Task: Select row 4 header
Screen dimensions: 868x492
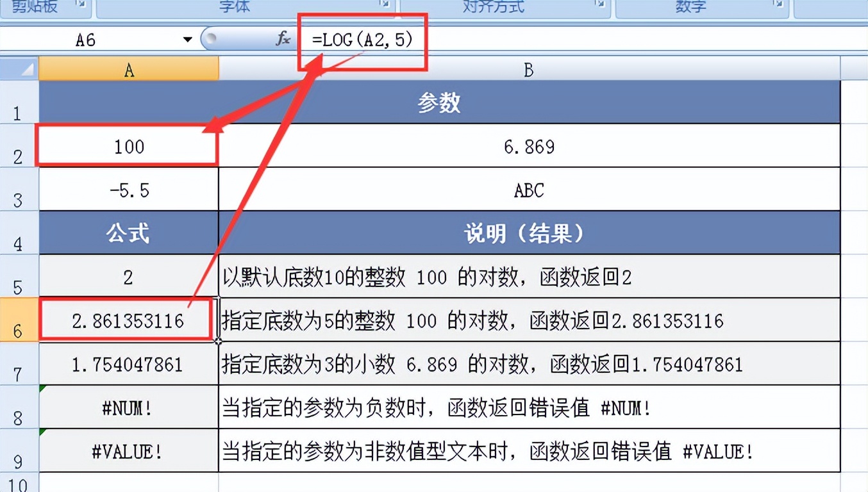Action: [x=19, y=233]
